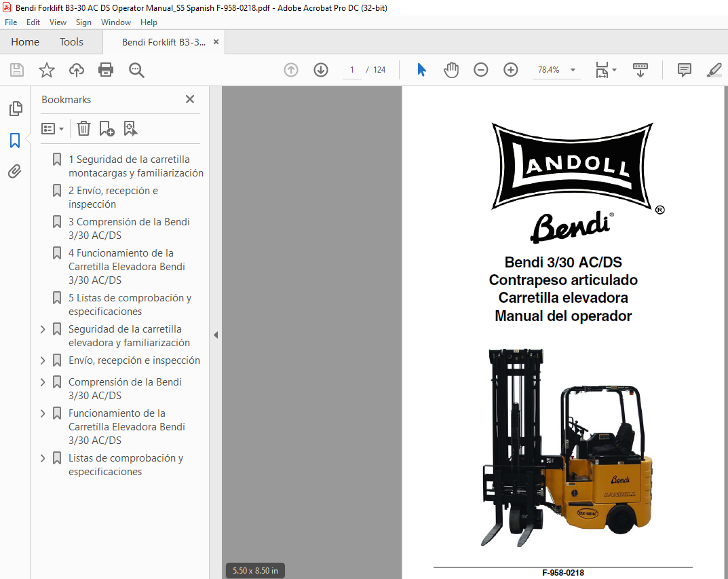Zoom in with the plus icon

point(511,70)
